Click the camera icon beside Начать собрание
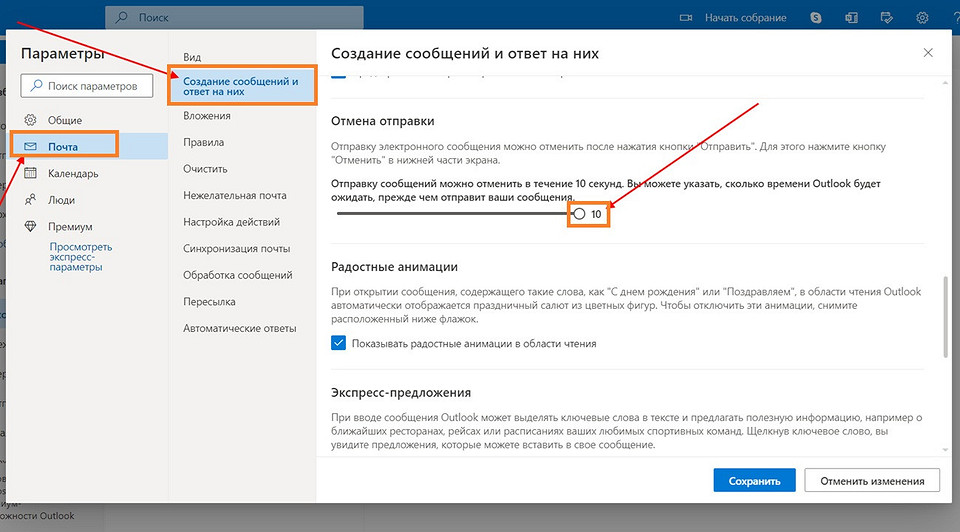This screenshot has height=532, width=960. coord(686,18)
